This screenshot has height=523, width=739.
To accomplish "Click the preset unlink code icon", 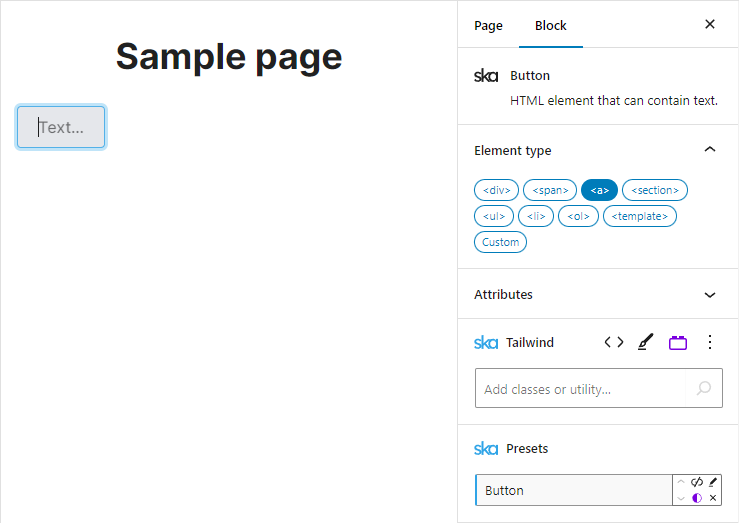I will (697, 482).
